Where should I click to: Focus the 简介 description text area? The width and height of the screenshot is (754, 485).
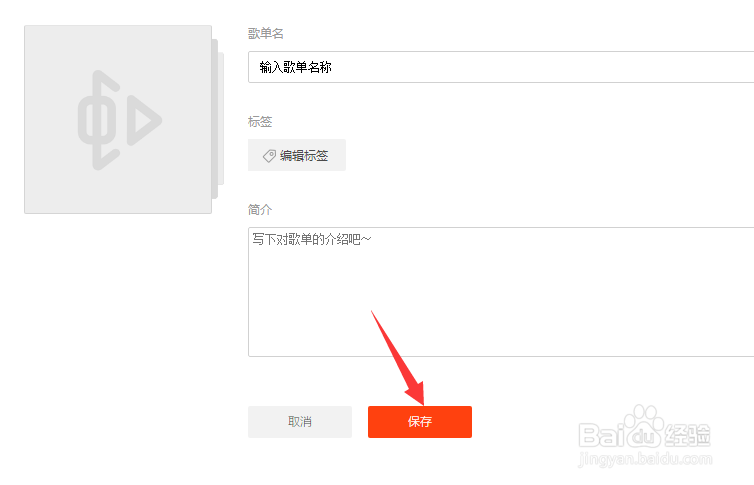pyautogui.click(x=501, y=292)
